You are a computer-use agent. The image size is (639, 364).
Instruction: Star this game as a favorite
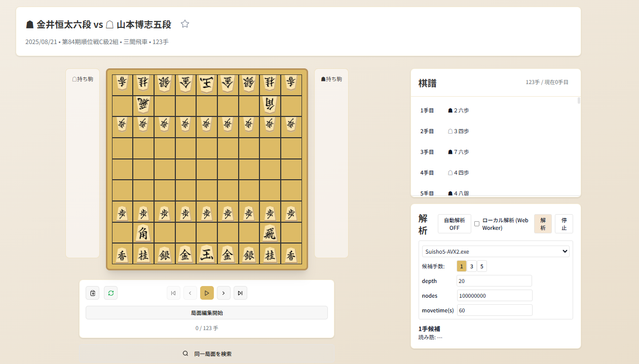point(185,24)
